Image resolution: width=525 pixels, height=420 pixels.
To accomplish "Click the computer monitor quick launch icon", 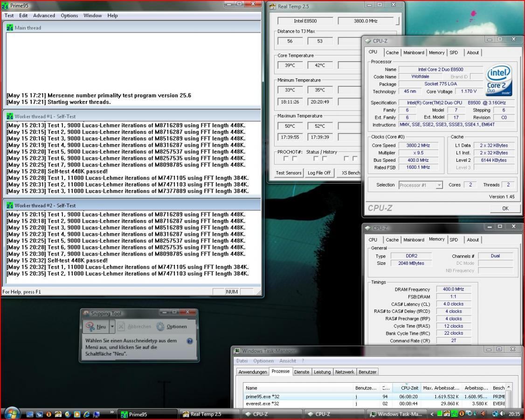I will point(96,414).
